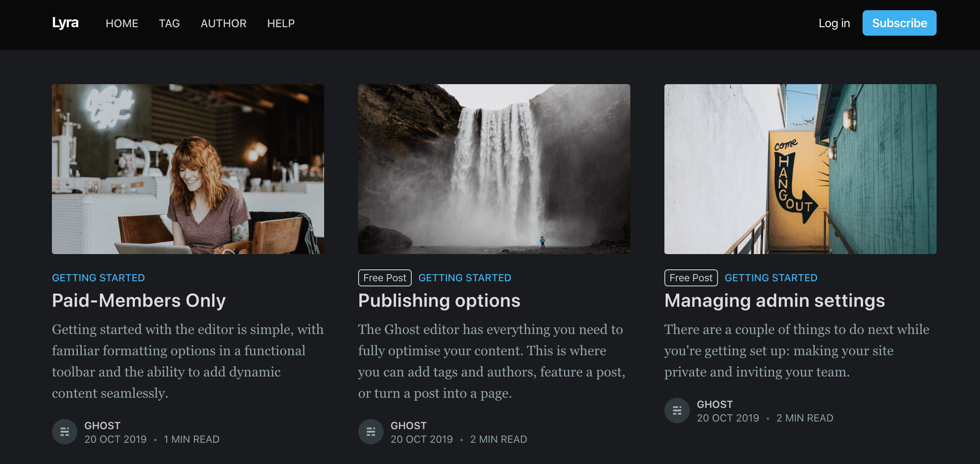Image resolution: width=980 pixels, height=464 pixels.
Task: Open the HOME navigation item
Action: click(122, 23)
